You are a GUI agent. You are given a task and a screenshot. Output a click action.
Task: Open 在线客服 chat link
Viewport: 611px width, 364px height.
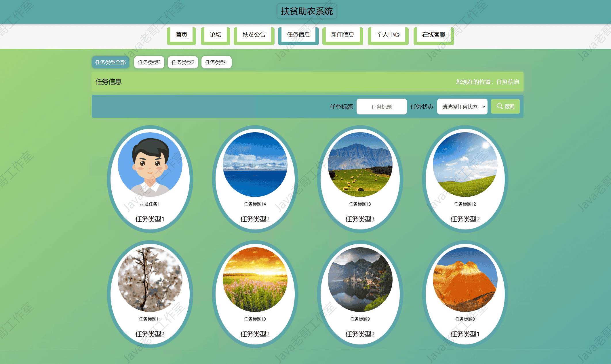(x=433, y=35)
